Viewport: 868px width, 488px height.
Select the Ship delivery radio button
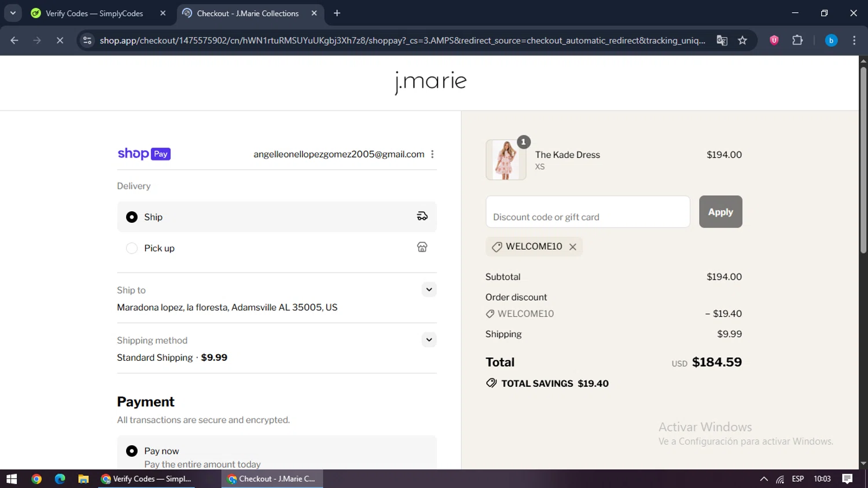[132, 217]
